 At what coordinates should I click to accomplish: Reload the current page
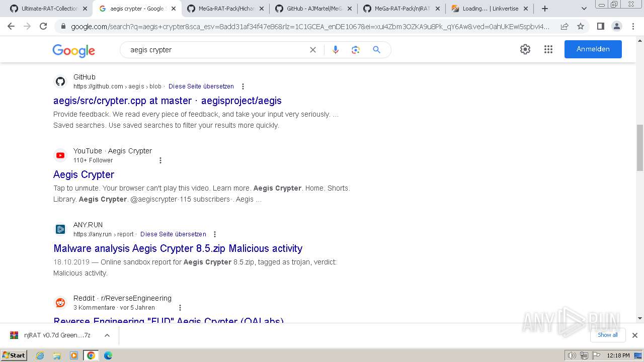coord(43,26)
